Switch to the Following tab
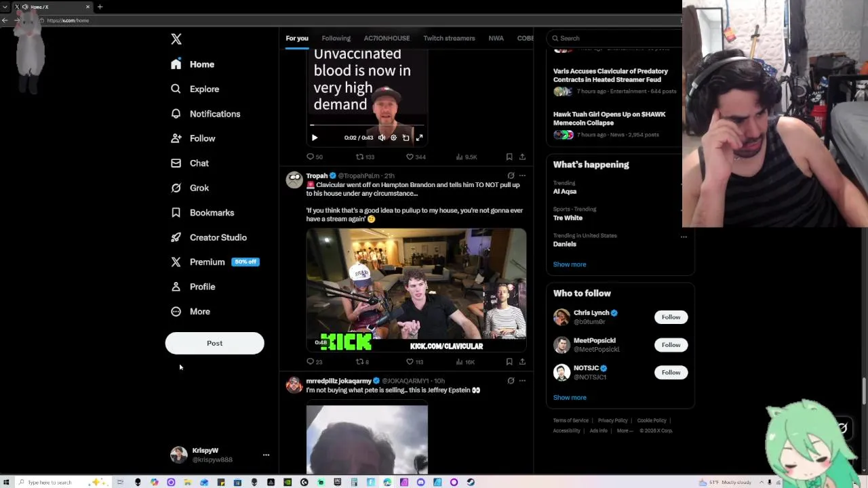868x488 pixels. 336,39
